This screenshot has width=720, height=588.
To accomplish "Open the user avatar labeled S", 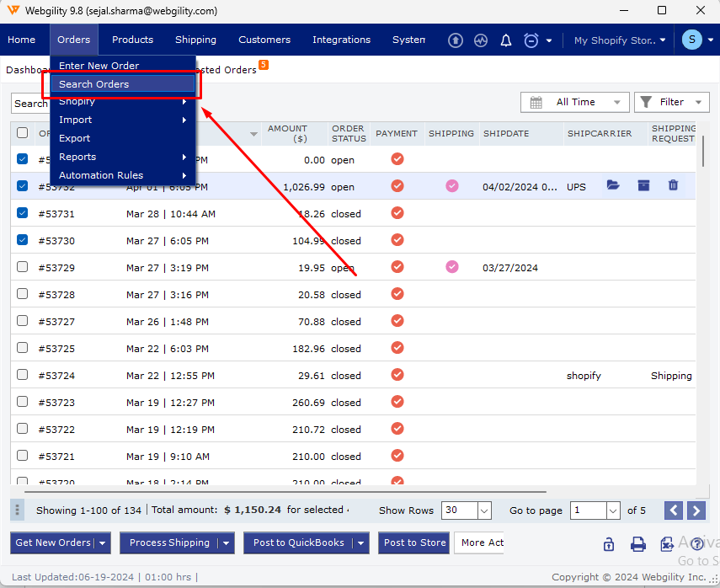I will (x=691, y=40).
